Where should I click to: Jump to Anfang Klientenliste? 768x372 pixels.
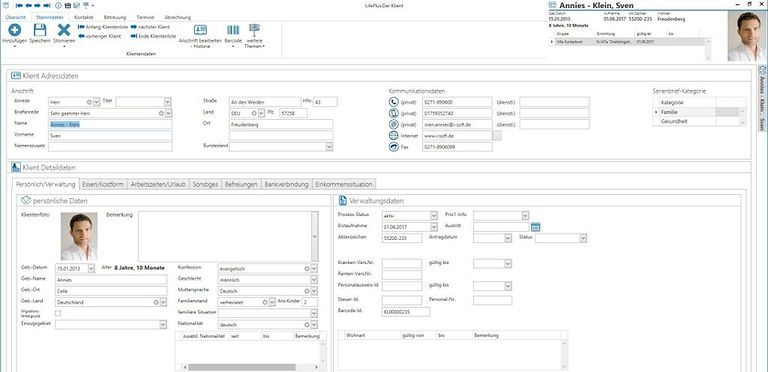point(104,27)
